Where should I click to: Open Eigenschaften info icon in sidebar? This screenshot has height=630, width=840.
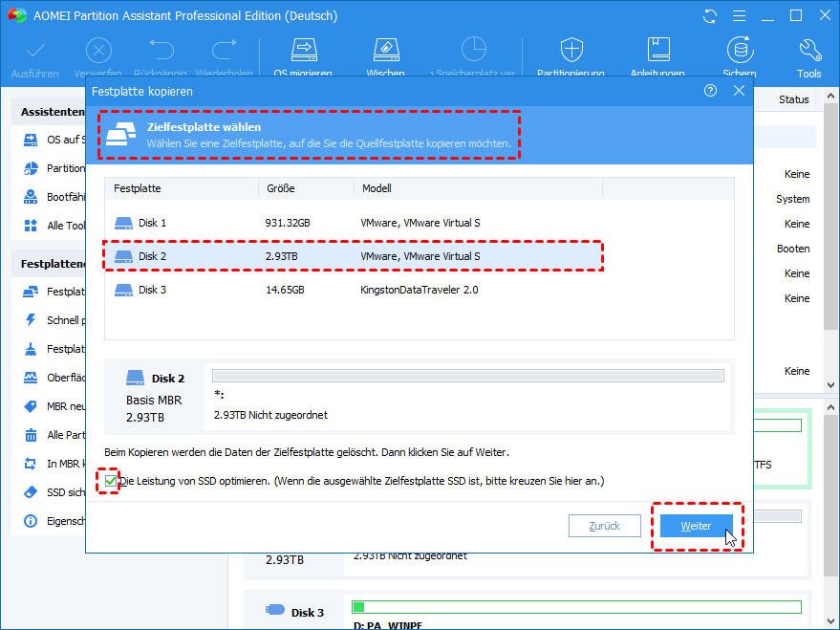coord(31,521)
